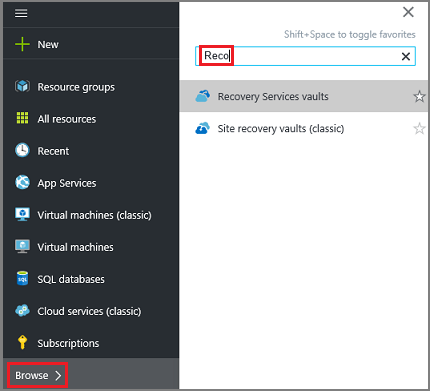Open the Recent item
The height and width of the screenshot is (391, 430).
91,151
